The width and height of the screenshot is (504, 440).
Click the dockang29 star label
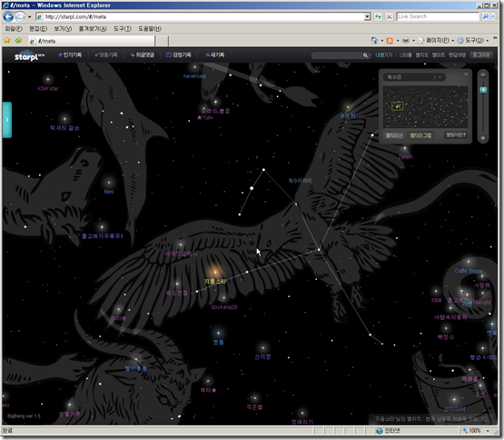pyautogui.click(x=224, y=307)
